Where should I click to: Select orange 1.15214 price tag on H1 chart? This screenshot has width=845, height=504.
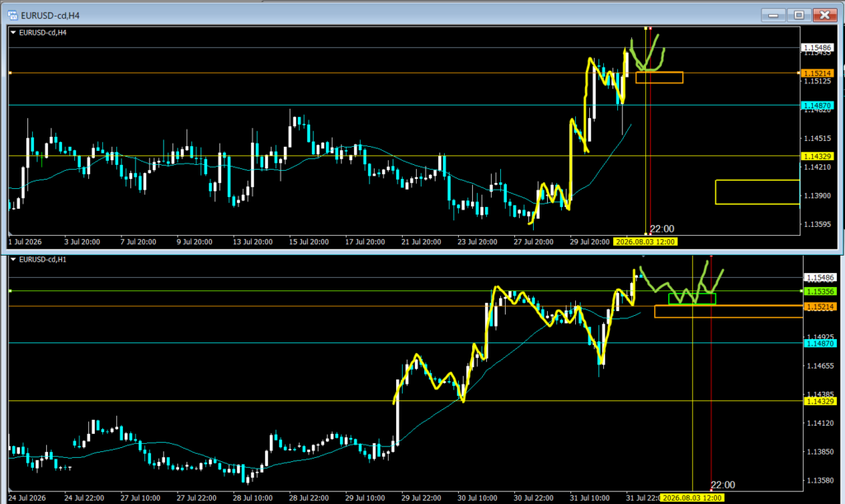coord(819,306)
